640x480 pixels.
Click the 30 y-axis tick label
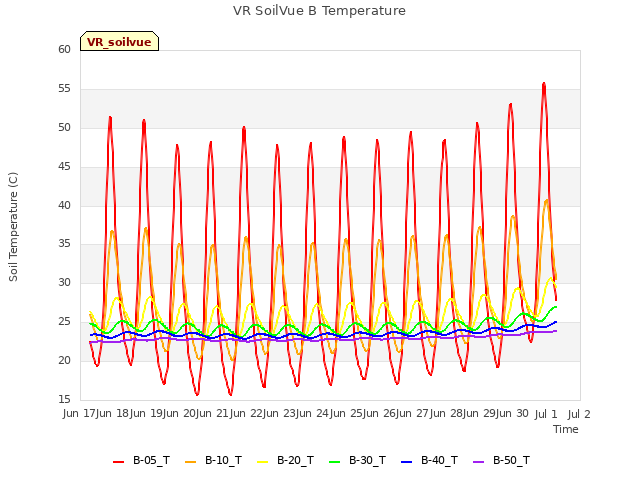point(64,282)
